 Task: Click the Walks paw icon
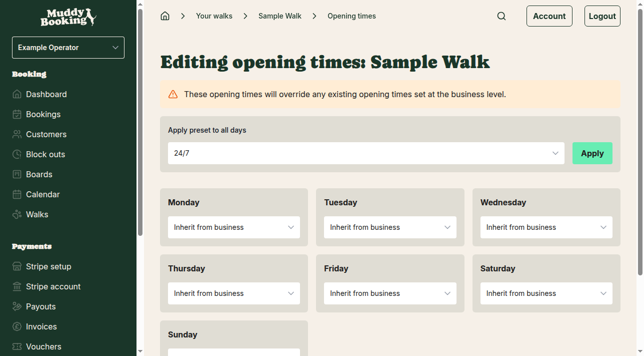(x=17, y=214)
